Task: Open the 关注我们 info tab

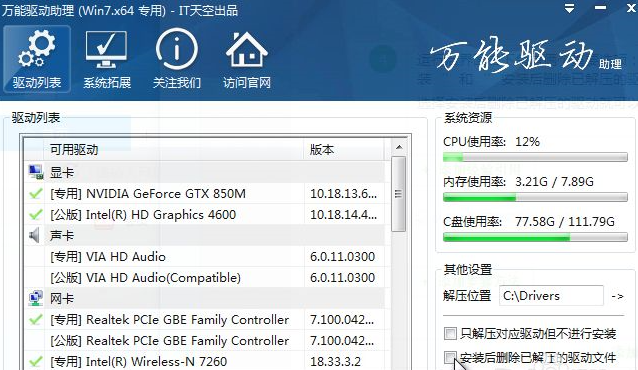Action: click(x=177, y=59)
